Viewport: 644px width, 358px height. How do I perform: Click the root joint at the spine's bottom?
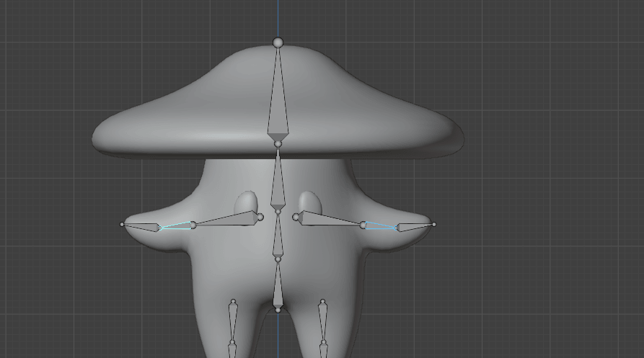pos(278,310)
